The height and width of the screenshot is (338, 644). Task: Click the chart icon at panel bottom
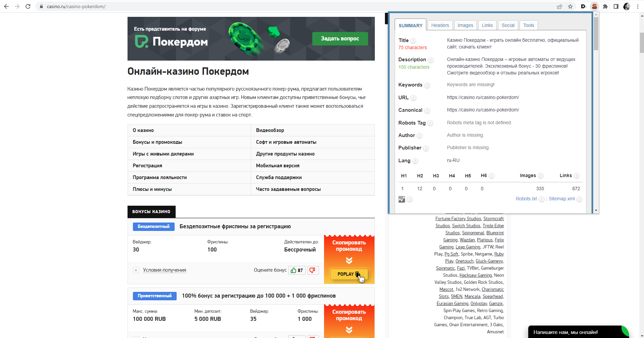click(402, 199)
